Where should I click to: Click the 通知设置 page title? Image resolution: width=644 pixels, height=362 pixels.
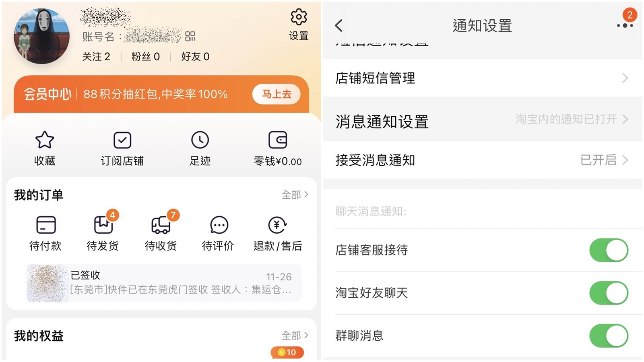482,26
